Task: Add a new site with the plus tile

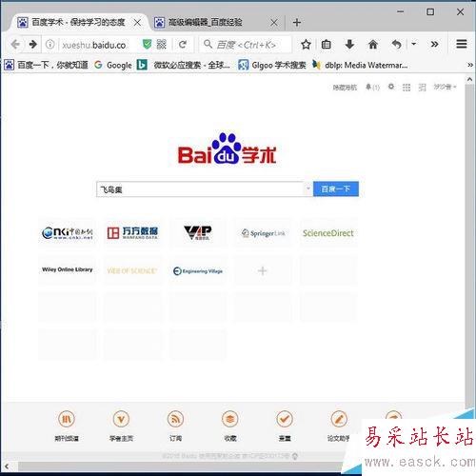Action: [263, 270]
